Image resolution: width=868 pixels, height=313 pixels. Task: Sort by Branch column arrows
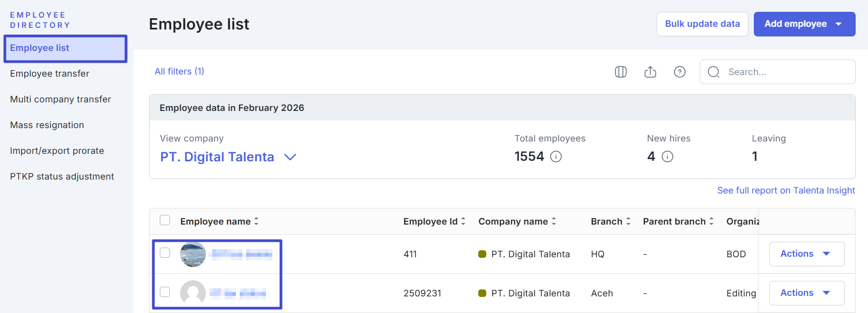628,221
